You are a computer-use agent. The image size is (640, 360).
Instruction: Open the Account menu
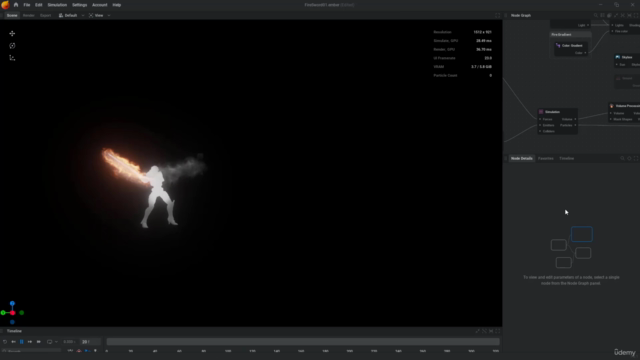[100, 5]
